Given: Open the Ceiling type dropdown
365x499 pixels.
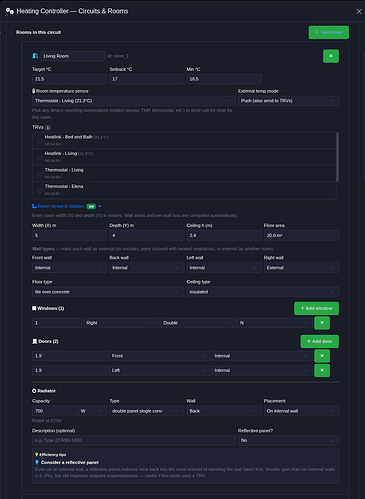Looking at the screenshot, I should (x=263, y=292).
